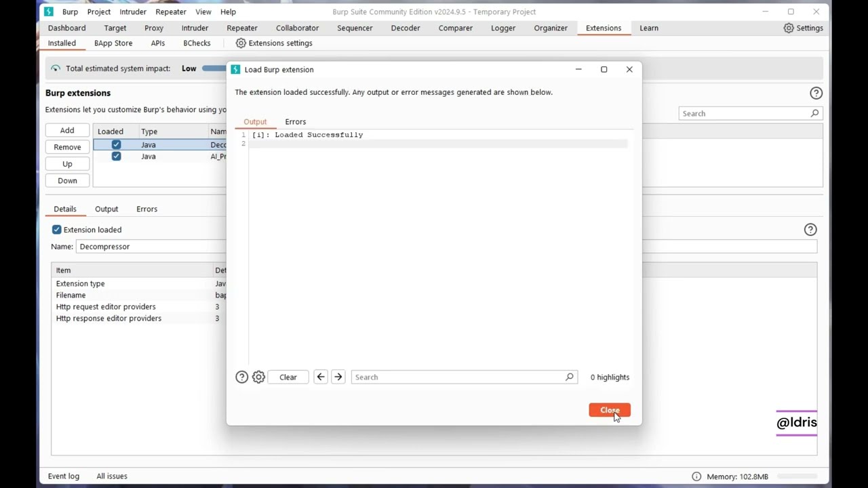Click the left arrow search navigation icon
Image resolution: width=868 pixels, height=488 pixels.
320,377
